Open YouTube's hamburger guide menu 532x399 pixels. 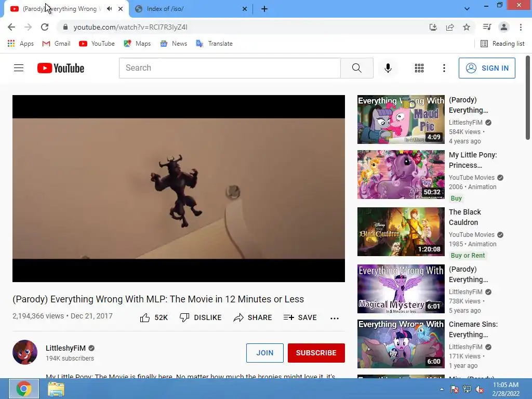coord(19,68)
